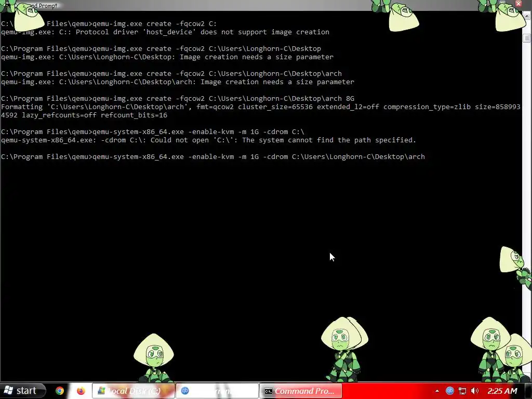532x399 pixels.
Task: Open the network status tray icon
Action: pyautogui.click(x=462, y=391)
